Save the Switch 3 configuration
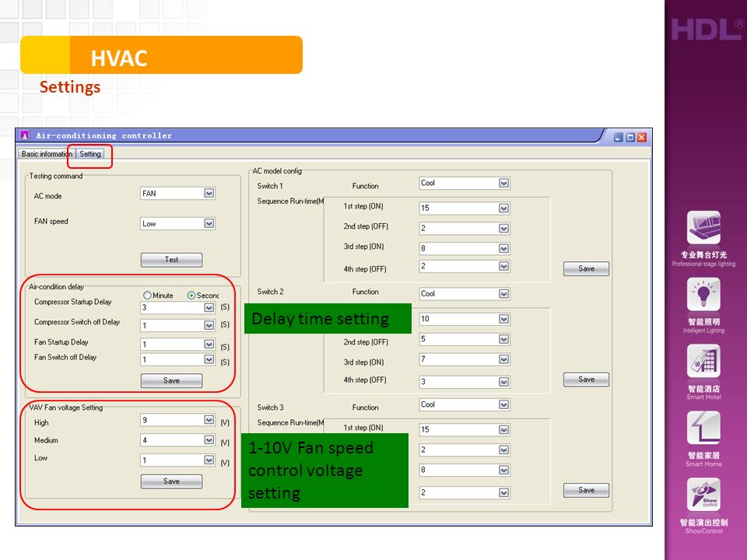Screen dimensions: 747x560 click(586, 490)
